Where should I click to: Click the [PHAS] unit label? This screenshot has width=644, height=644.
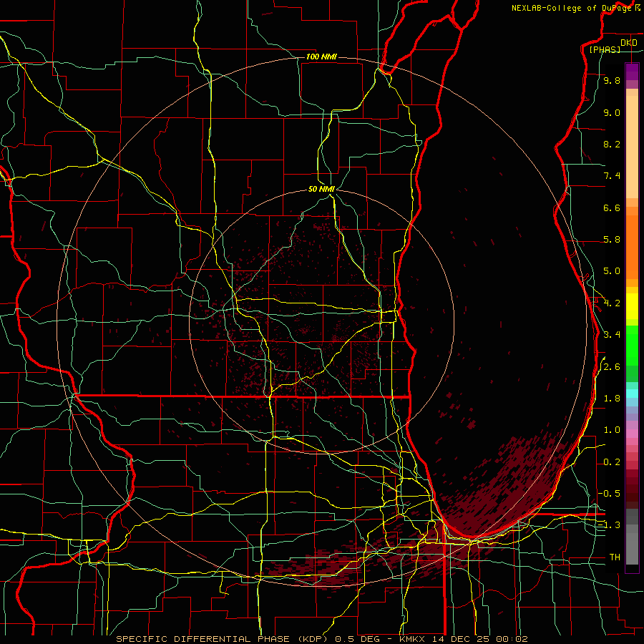[605, 50]
